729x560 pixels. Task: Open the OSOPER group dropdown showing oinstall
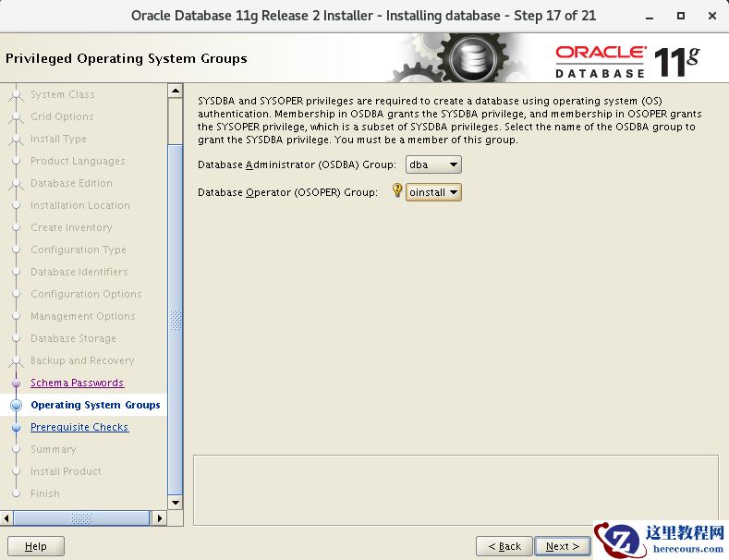433,192
